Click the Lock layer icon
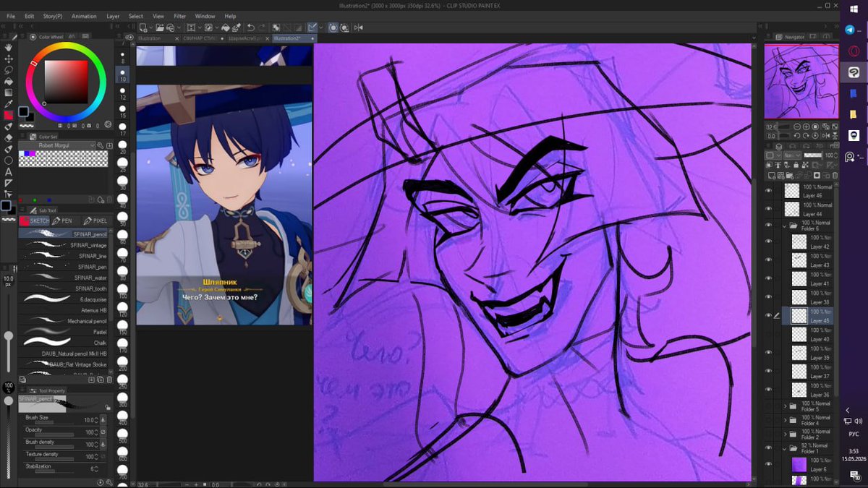Viewport: 868px width, 488px height. [796, 165]
